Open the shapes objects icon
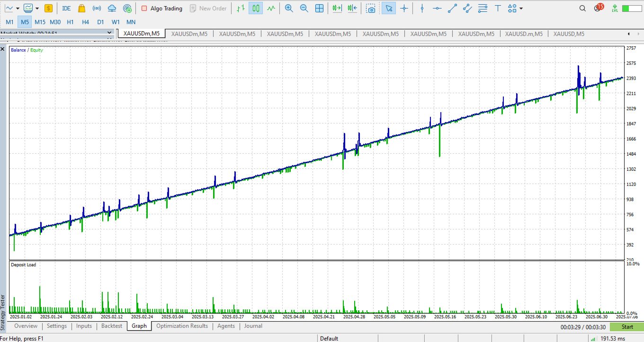This screenshot has width=644, height=342. point(512,8)
